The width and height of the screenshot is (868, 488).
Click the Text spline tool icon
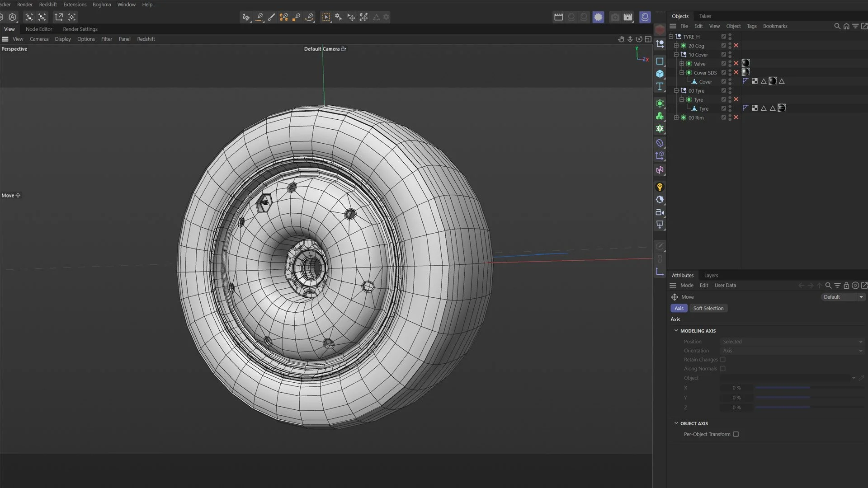coord(660,87)
